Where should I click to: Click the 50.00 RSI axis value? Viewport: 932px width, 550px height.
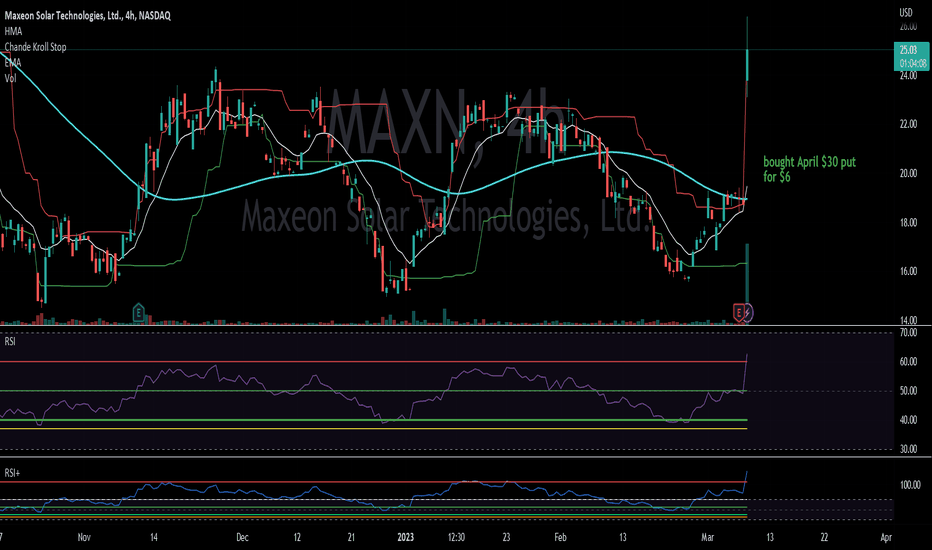(x=908, y=391)
